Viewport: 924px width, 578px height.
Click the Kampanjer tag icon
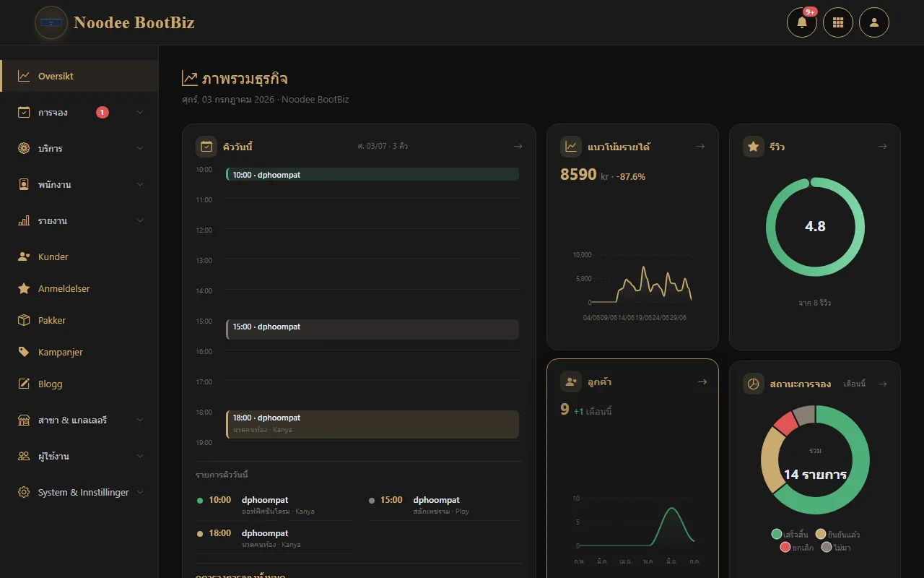click(24, 352)
